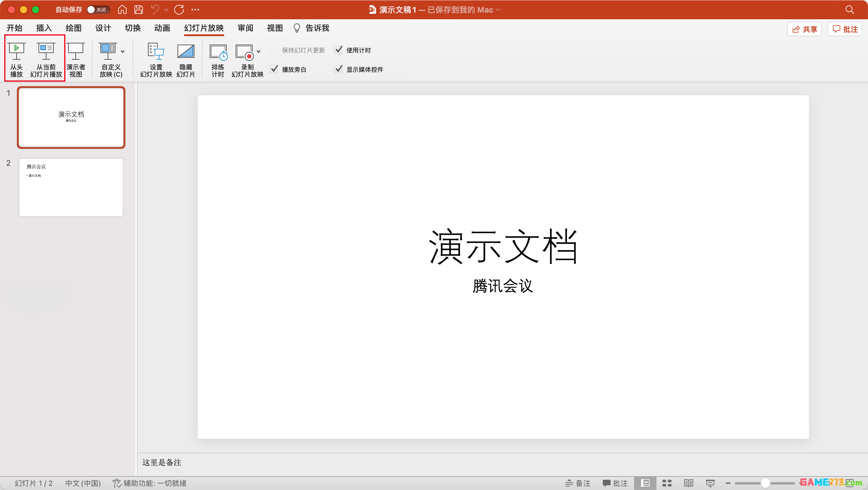Select slide 2 thumbnail 腾讯会议
The height and width of the screenshot is (490, 868).
pyautogui.click(x=71, y=187)
